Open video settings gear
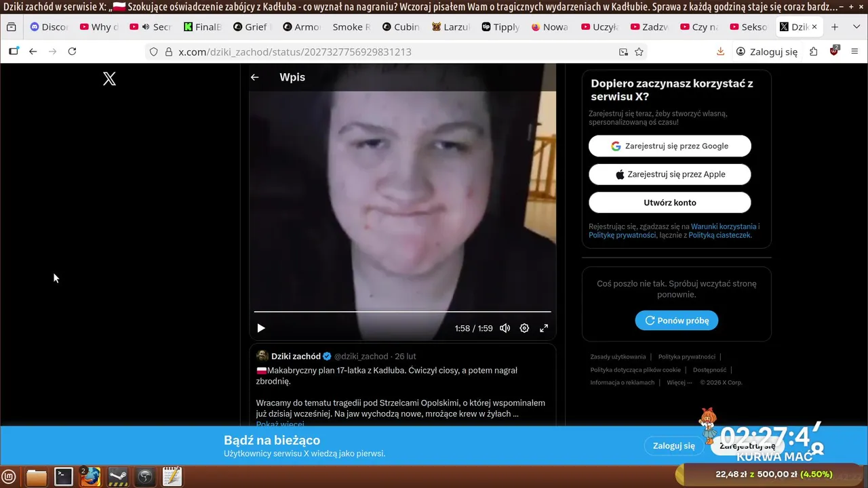Image resolution: width=868 pixels, height=488 pixels. pos(524,328)
